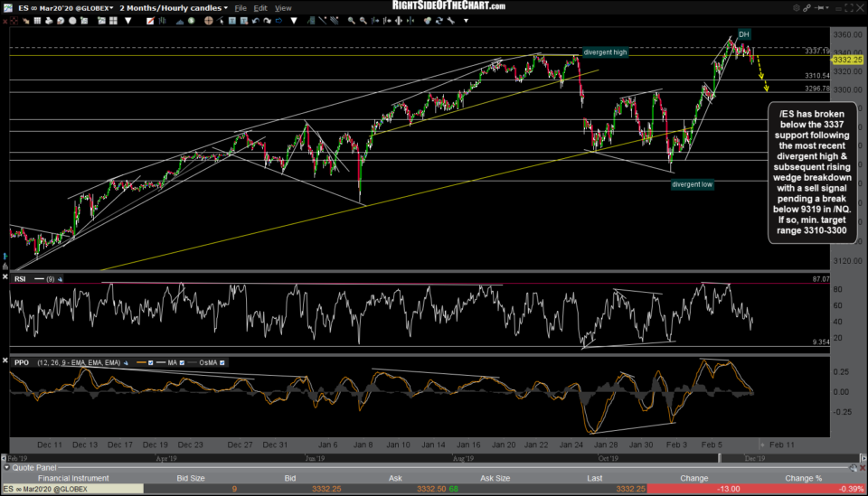Image resolution: width=868 pixels, height=496 pixels.
Task: Close the RSI indicator panel
Action: pyautogui.click(x=5, y=276)
